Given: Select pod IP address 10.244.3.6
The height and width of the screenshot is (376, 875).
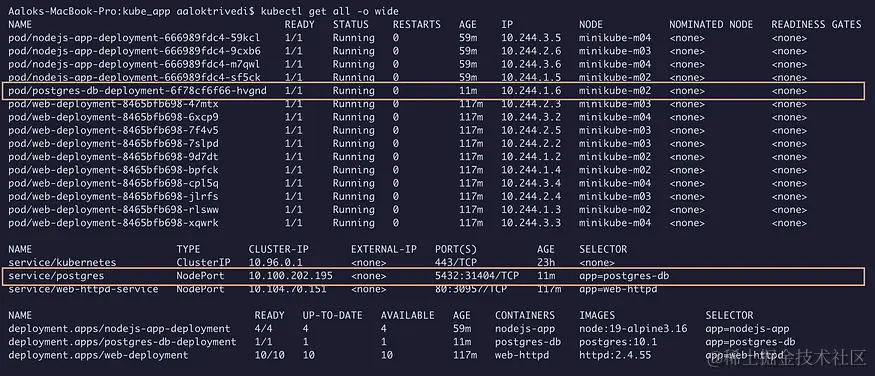Looking at the screenshot, I should coord(531,64).
